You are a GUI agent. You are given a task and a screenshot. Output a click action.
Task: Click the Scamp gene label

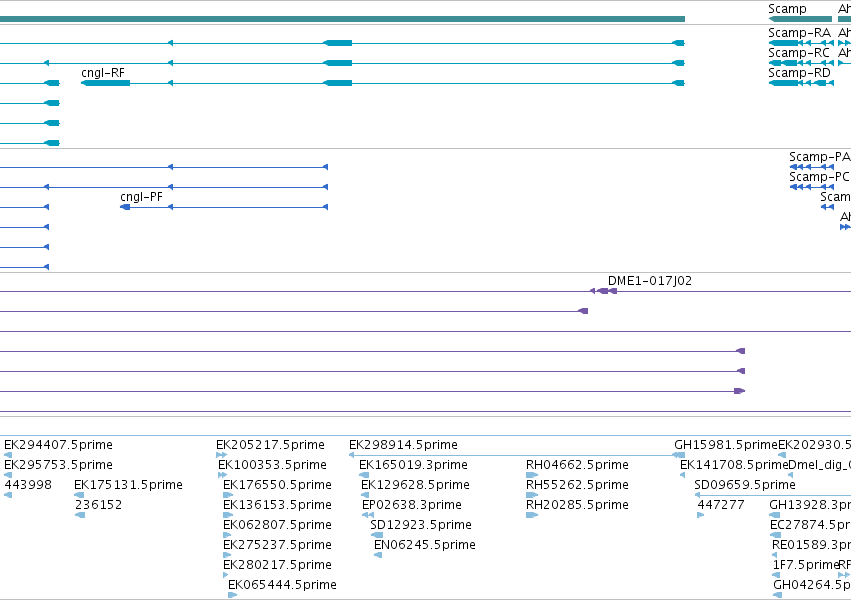point(787,9)
